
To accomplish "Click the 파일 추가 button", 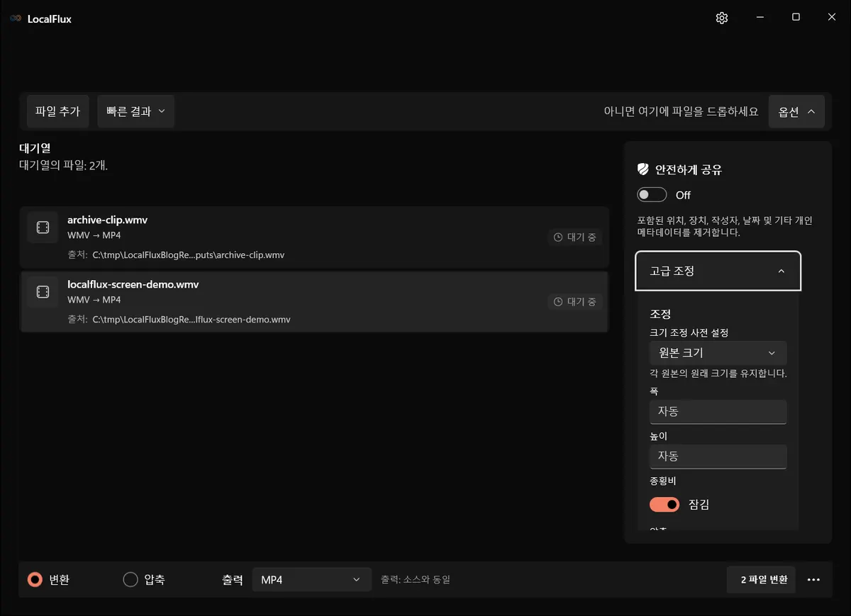I will click(x=57, y=111).
